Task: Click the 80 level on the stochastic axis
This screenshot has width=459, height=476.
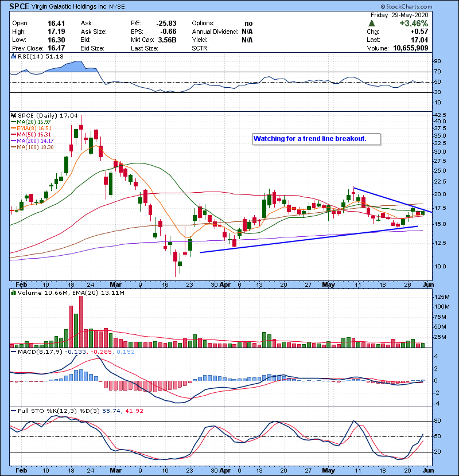Action: pos(438,421)
